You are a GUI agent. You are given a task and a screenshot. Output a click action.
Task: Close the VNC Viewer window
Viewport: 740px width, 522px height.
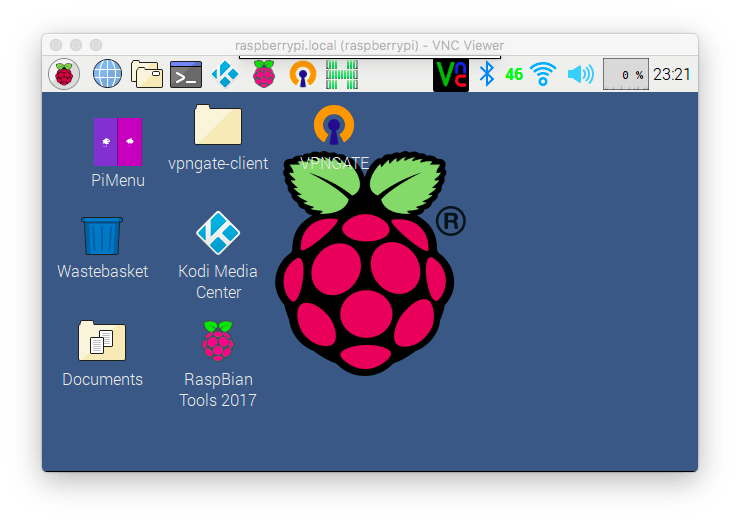pyautogui.click(x=56, y=45)
